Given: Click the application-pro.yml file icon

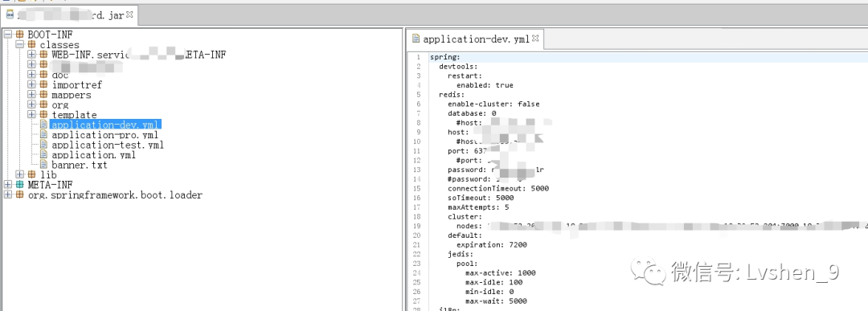Looking at the screenshot, I should pyautogui.click(x=43, y=134).
